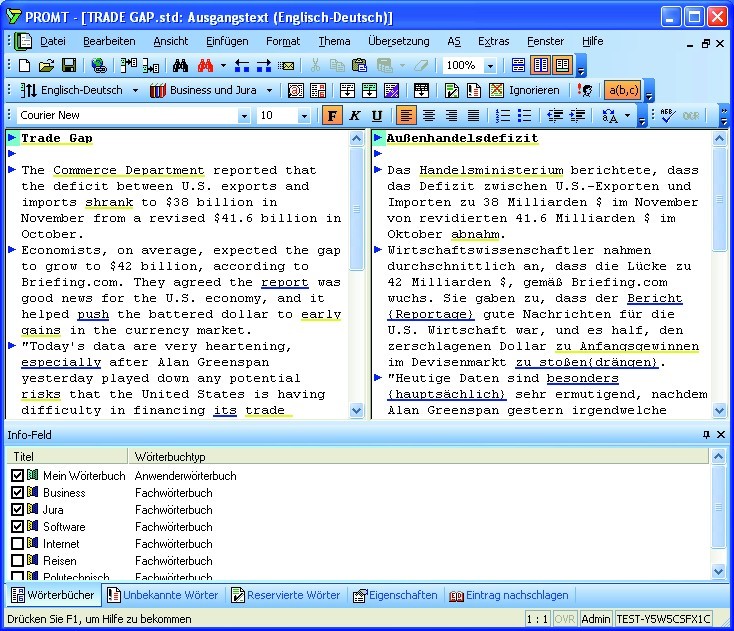Switch to Eigenschaften tab

[395, 595]
